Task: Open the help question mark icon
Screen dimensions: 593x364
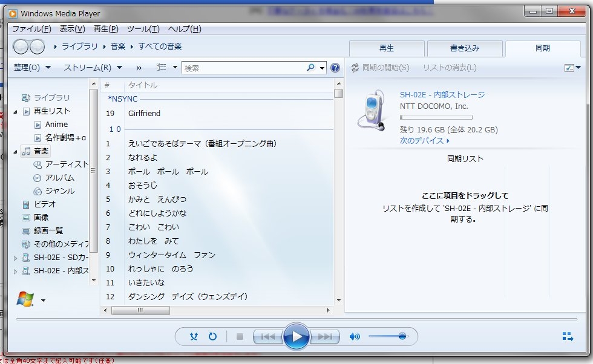Action: pos(335,68)
